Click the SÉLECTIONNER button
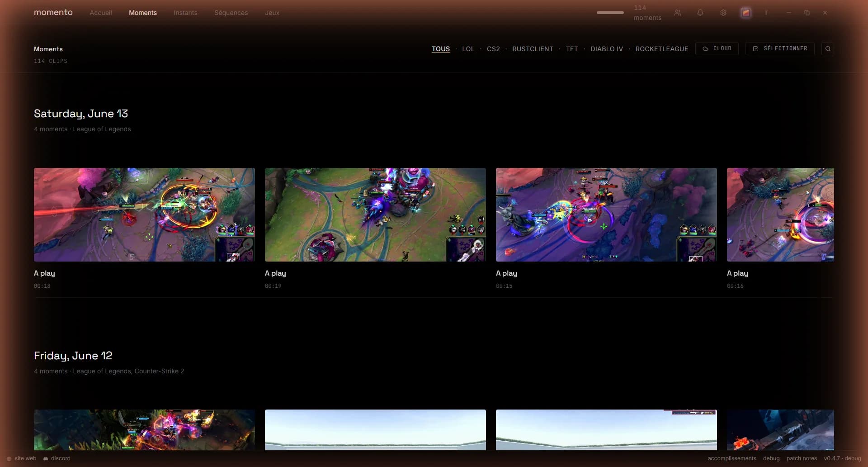The width and height of the screenshot is (868, 467). (x=780, y=49)
